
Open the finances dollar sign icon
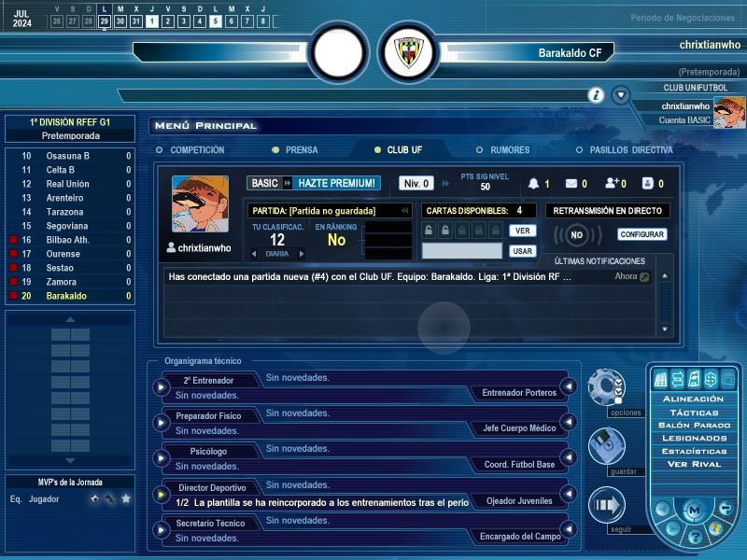click(x=710, y=378)
